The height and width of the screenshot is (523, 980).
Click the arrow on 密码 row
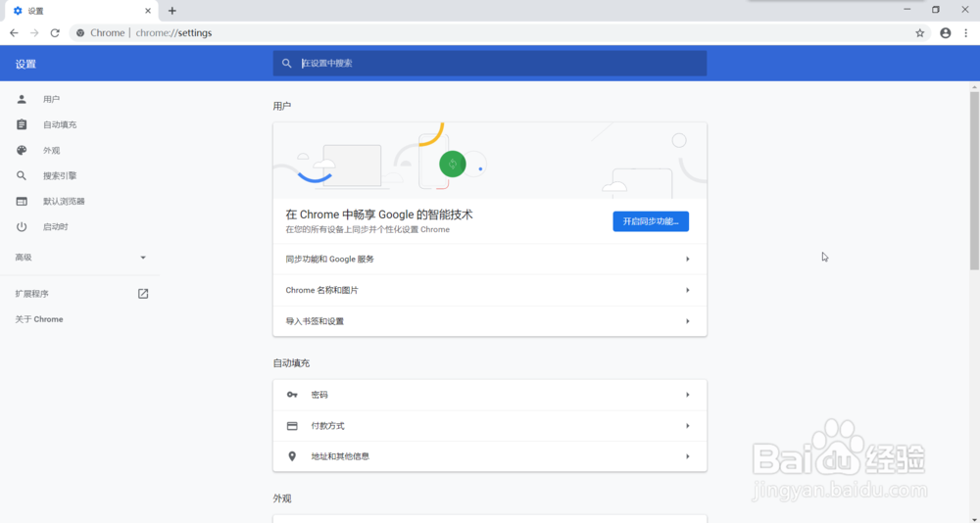688,395
